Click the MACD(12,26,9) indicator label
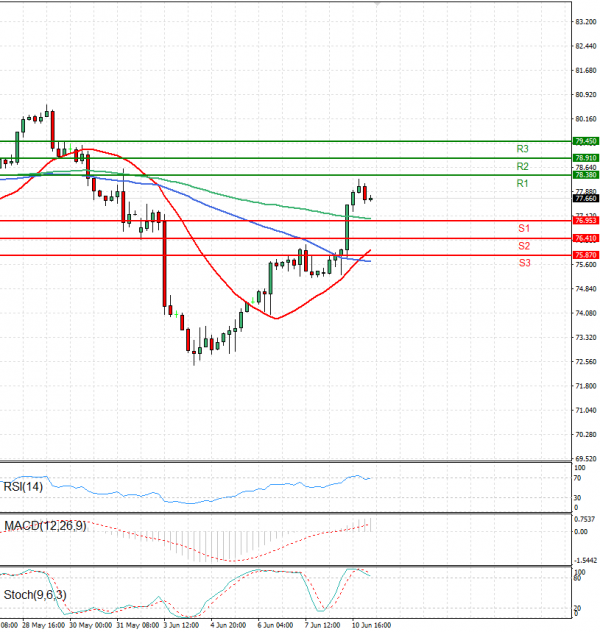The image size is (600, 632). 45,526
